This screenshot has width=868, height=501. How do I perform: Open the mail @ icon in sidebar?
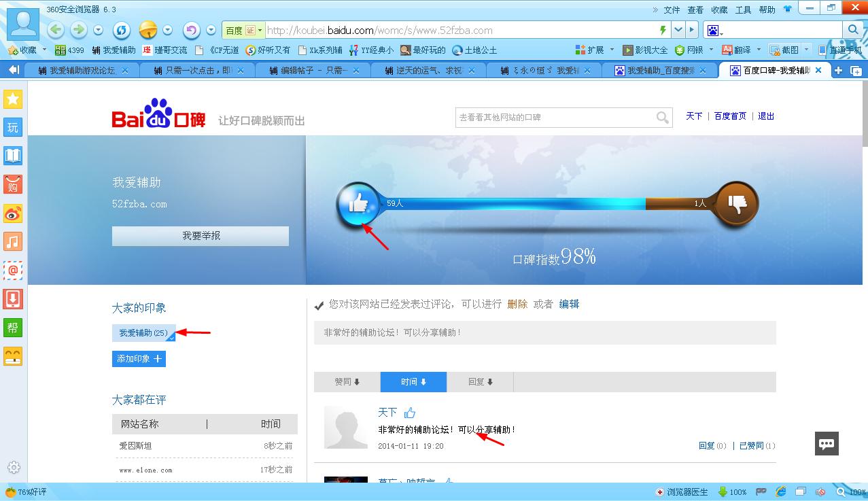coord(13,271)
